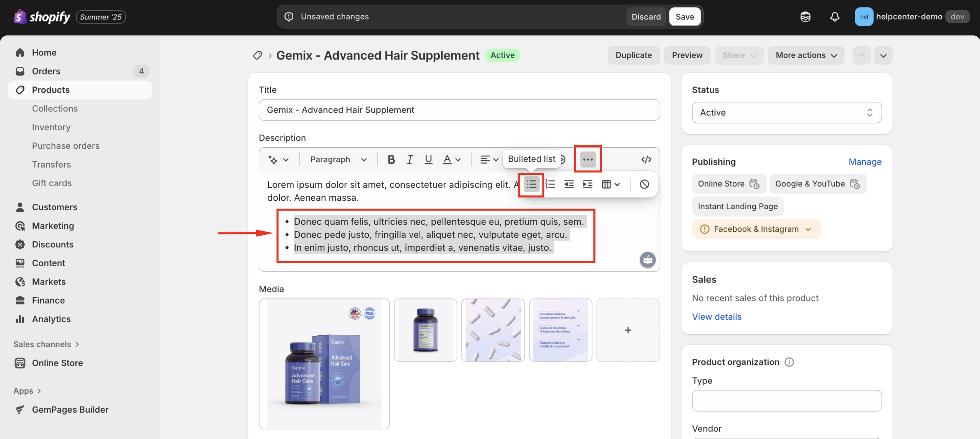Open the Status select showing Active
Image resolution: width=980 pixels, height=439 pixels.
tap(786, 112)
